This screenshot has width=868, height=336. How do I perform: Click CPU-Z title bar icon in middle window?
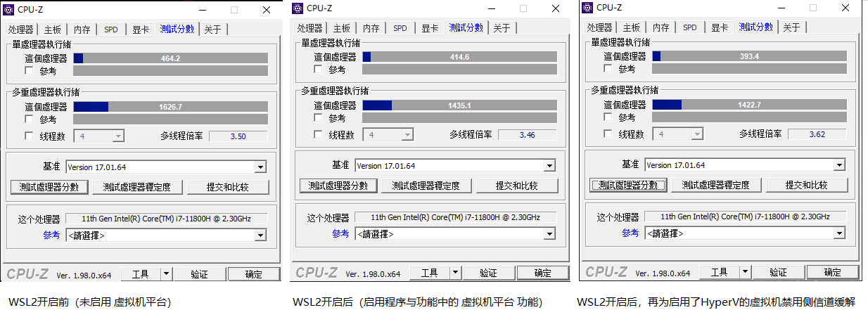(x=298, y=8)
